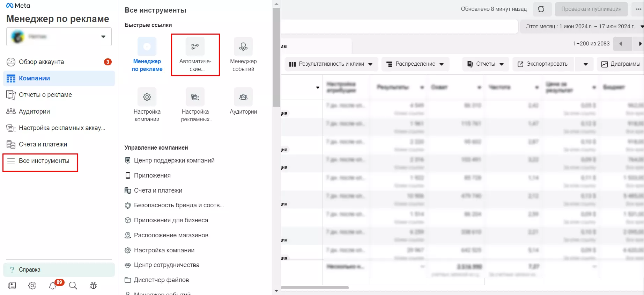Click the bug report icon
The image size is (644, 295).
tap(93, 286)
